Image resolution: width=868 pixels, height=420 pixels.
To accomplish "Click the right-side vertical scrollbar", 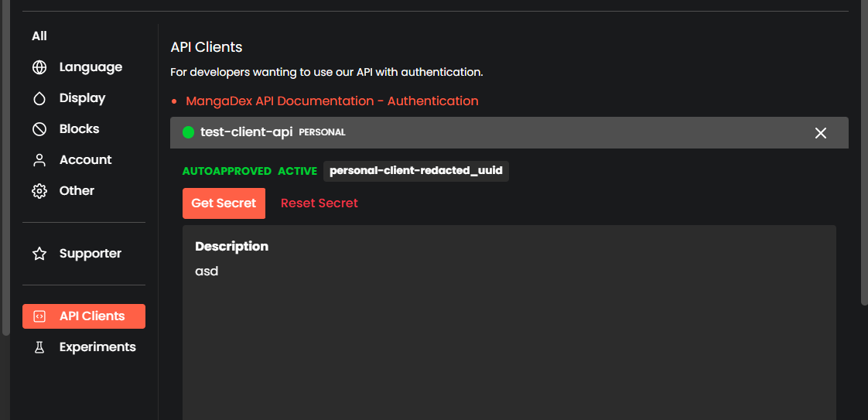I will (x=864, y=152).
